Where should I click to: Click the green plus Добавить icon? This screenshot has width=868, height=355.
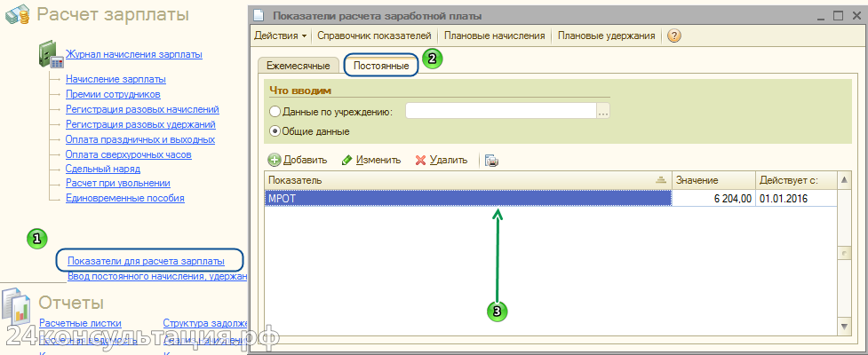(x=275, y=160)
